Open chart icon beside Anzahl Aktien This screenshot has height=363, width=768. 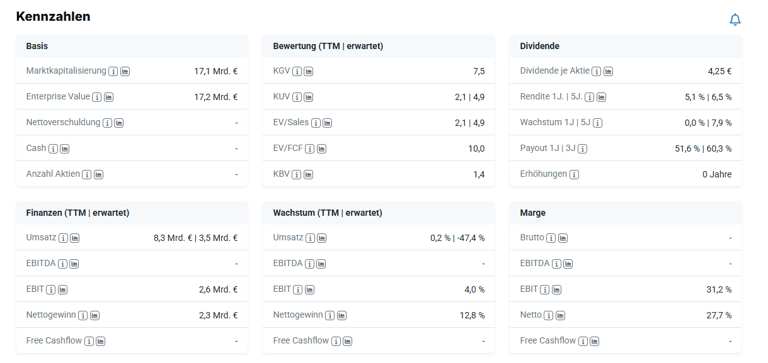(x=98, y=174)
